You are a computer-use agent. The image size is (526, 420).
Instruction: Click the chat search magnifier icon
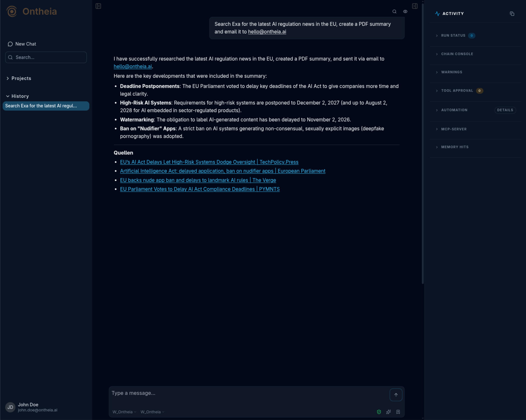[394, 11]
